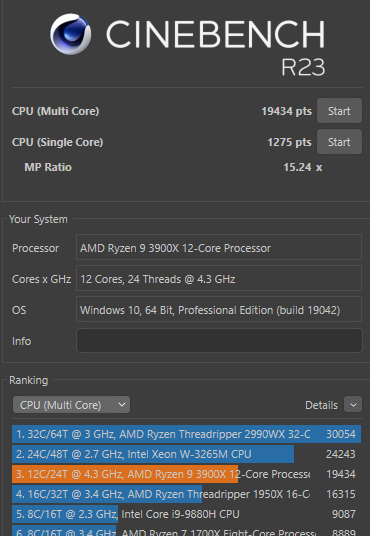Click the MP Ratio 15.24 x value
Image resolution: width=370 pixels, height=536 pixels.
point(303,167)
